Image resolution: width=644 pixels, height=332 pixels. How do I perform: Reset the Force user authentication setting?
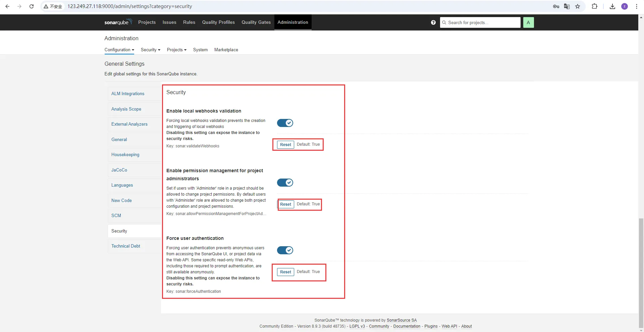[x=285, y=272]
